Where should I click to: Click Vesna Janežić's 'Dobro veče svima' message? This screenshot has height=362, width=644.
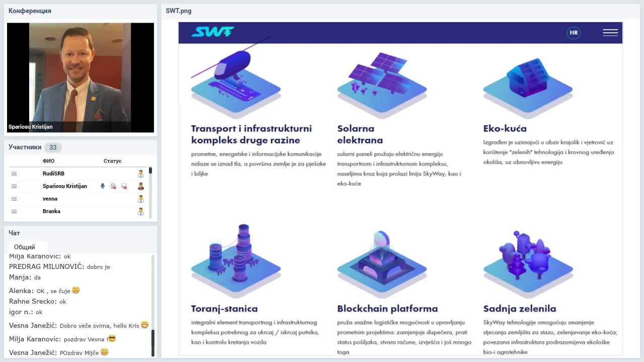(78, 325)
